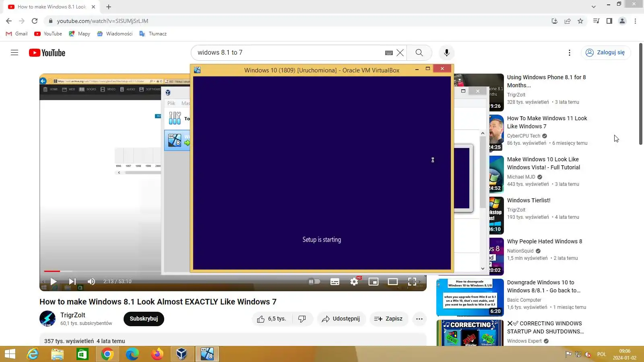Toggle the Chrome side panel
The height and width of the screenshot is (362, 644).
[x=609, y=21]
